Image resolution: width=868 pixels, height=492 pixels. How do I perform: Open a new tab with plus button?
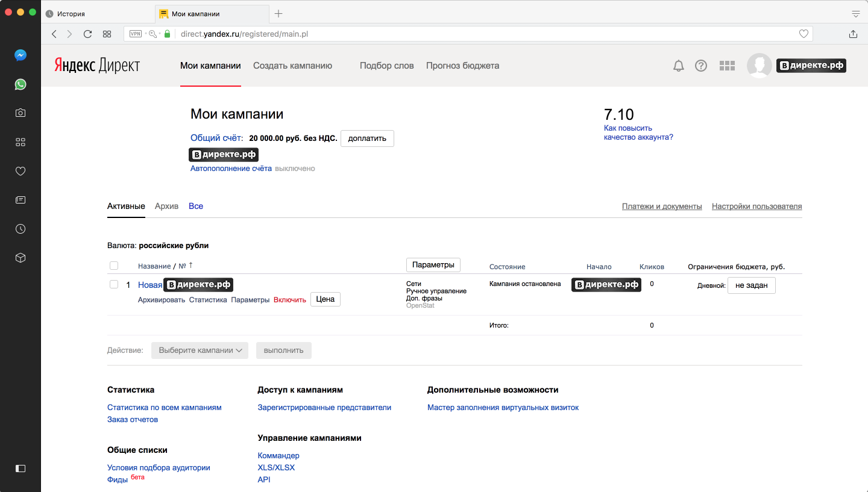pos(278,14)
